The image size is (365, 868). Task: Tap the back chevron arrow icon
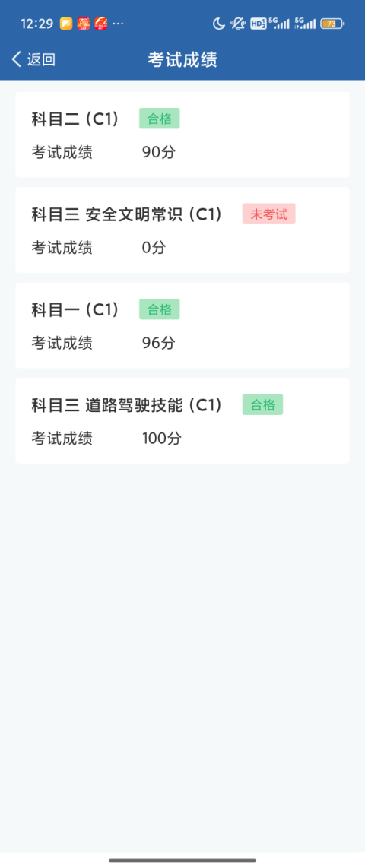click(x=17, y=59)
